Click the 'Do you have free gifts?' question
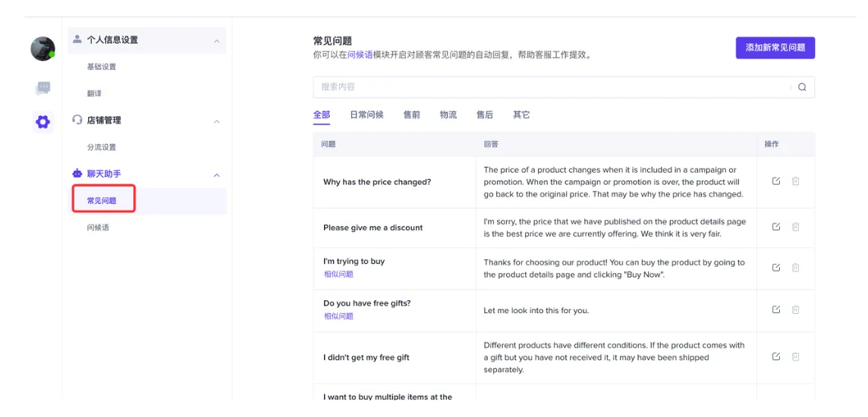Image resolution: width=868 pixels, height=417 pixels. click(367, 303)
